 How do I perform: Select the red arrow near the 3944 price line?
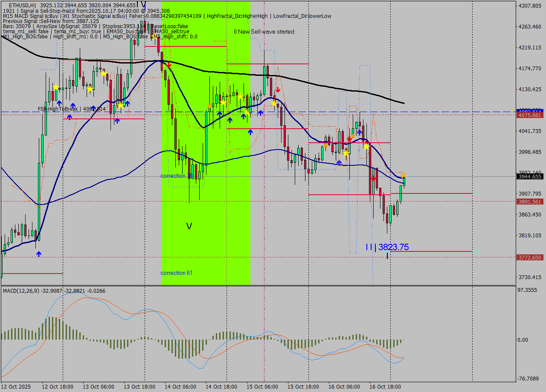click(373, 178)
